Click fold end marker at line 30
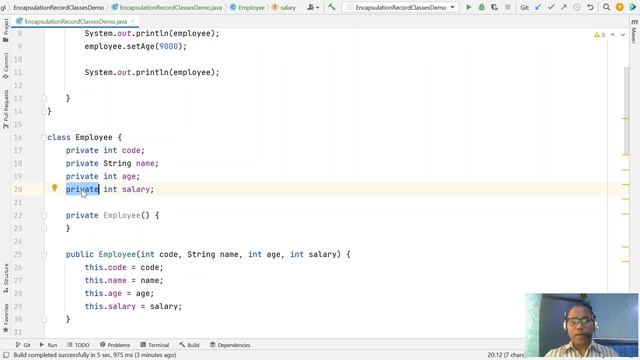640x360 pixels. 44,319
